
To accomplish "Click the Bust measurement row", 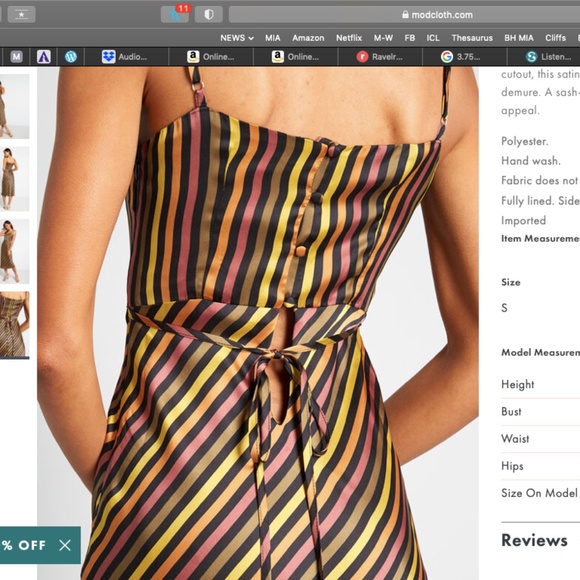I will pyautogui.click(x=540, y=412).
